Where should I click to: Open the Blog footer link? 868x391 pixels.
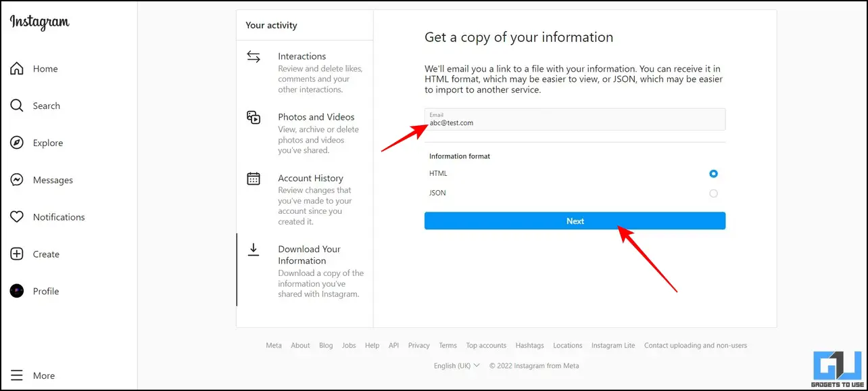(x=326, y=345)
